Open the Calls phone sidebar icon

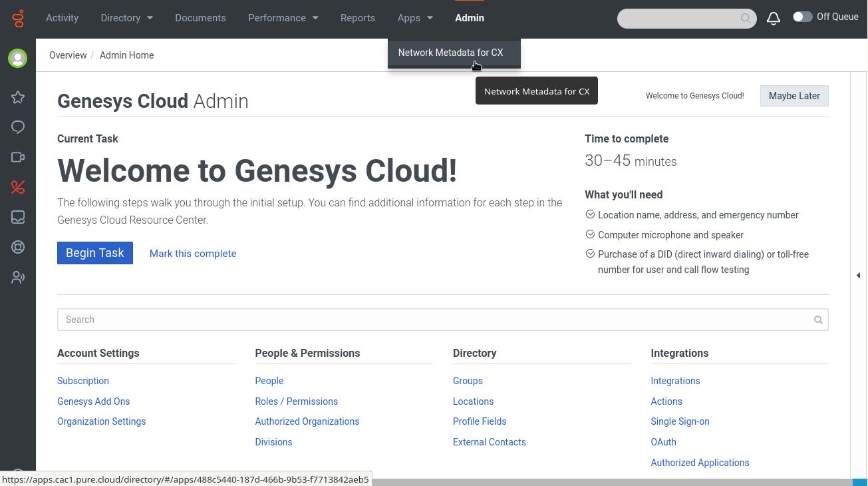pos(18,187)
